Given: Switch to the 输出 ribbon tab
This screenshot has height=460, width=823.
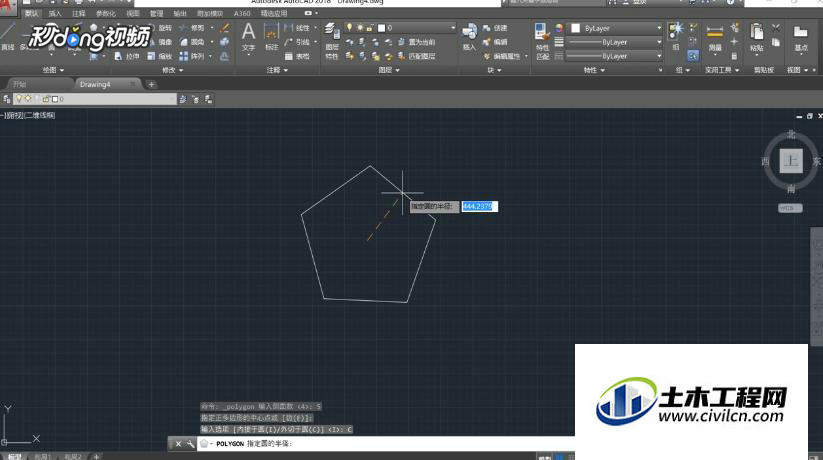Looking at the screenshot, I should 180,13.
